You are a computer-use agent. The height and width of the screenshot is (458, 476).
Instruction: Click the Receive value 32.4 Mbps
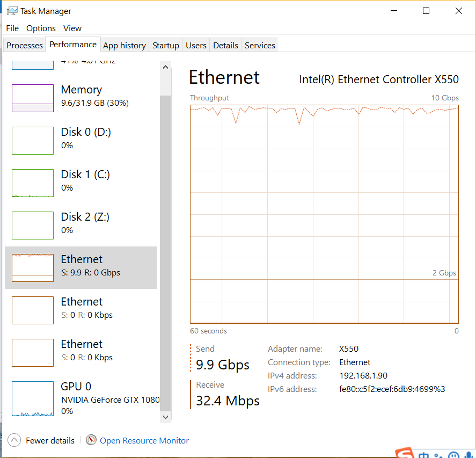point(228,401)
